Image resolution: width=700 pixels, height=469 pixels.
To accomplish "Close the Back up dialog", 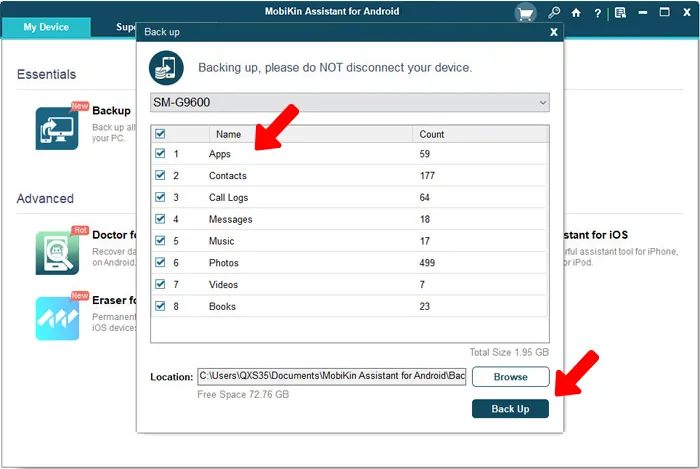I will (x=554, y=32).
